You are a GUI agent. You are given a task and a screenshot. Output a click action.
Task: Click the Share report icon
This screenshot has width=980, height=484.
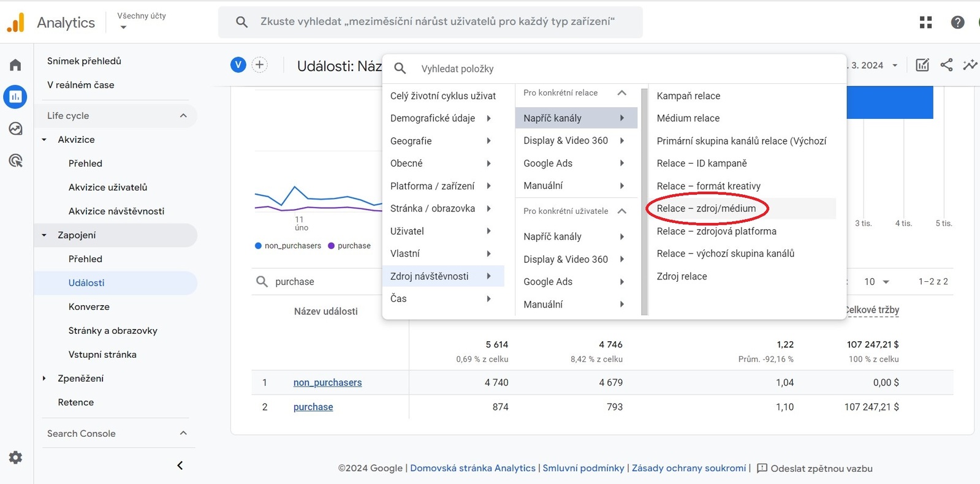click(946, 65)
